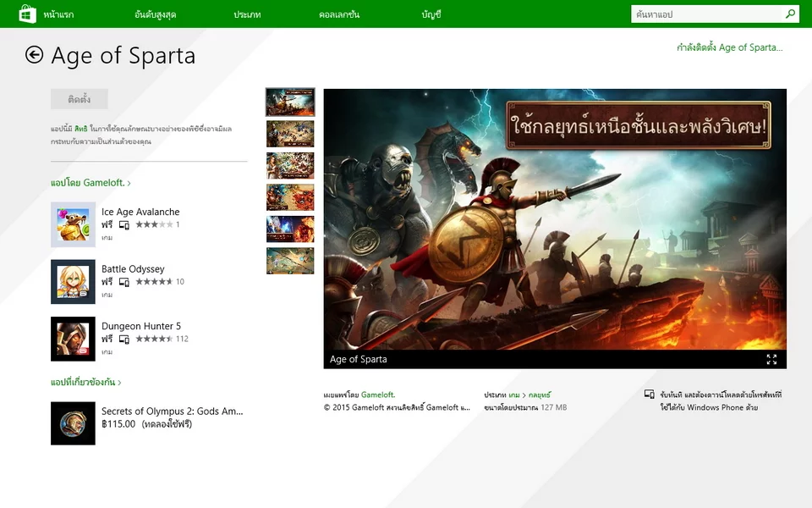Go back using the back arrow

coord(34,55)
